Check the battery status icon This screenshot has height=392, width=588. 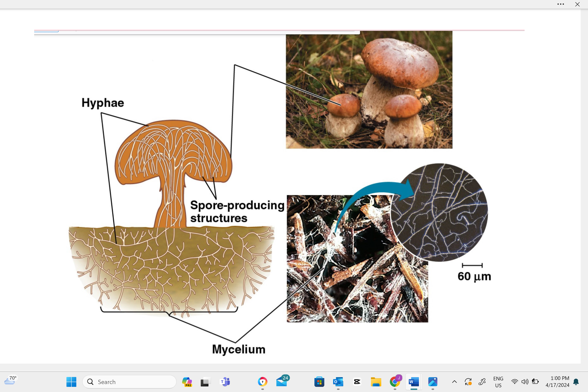(535, 382)
